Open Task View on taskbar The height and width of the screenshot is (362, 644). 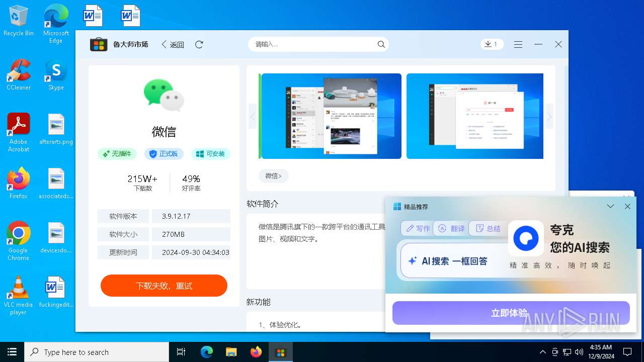(181, 352)
